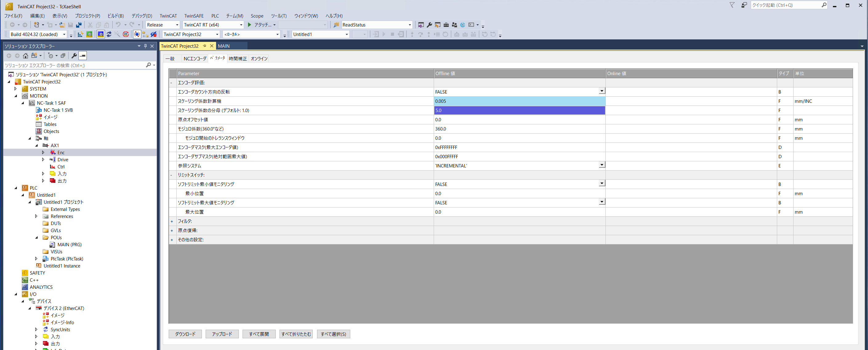Viewport: 868px width, 350px height.
Task: Expand the フィルタ parameter group
Action: pyautogui.click(x=171, y=221)
